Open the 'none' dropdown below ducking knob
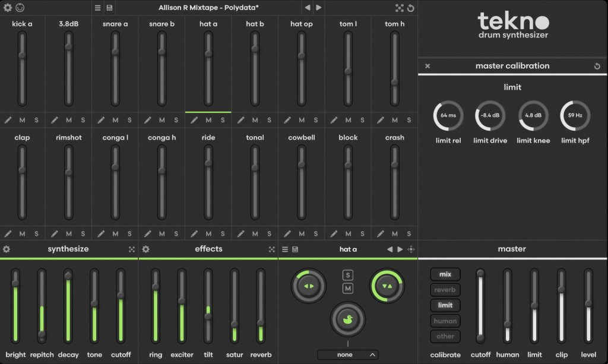 pyautogui.click(x=348, y=354)
